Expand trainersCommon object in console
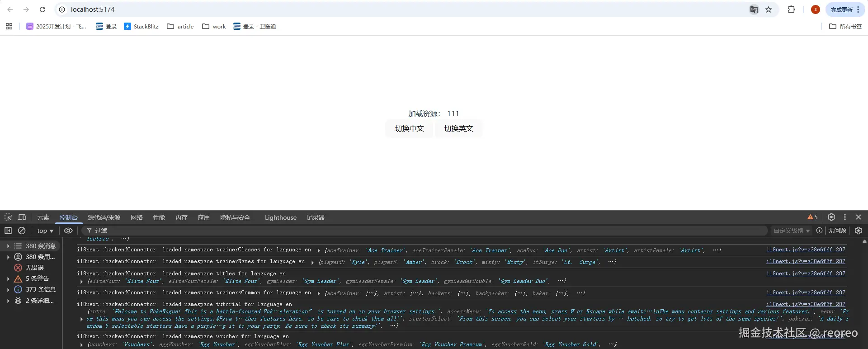This screenshot has height=349, width=868. point(319,293)
